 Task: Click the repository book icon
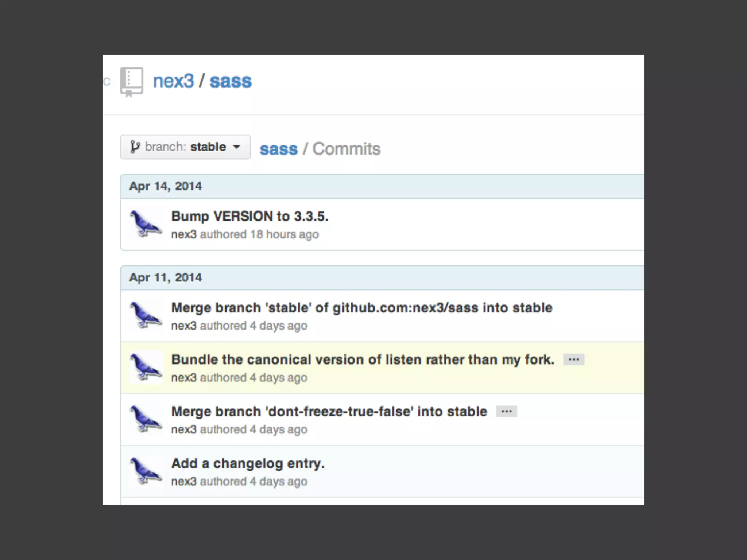(x=131, y=82)
